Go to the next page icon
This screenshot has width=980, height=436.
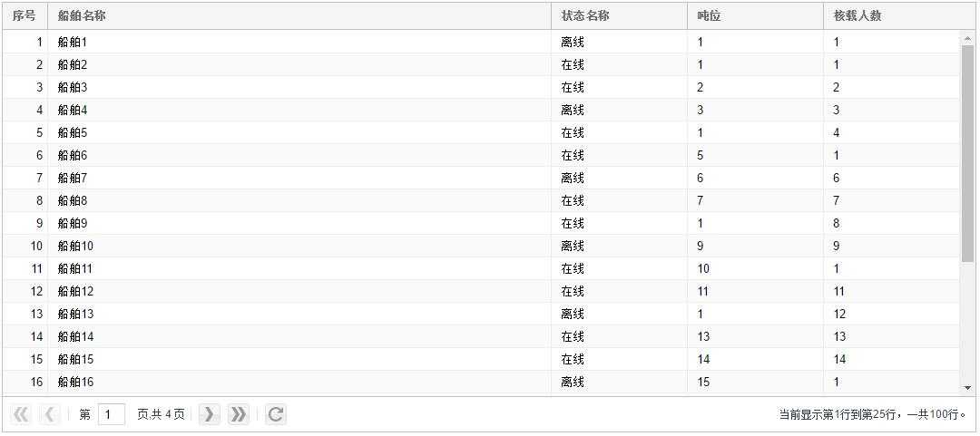coord(210,414)
